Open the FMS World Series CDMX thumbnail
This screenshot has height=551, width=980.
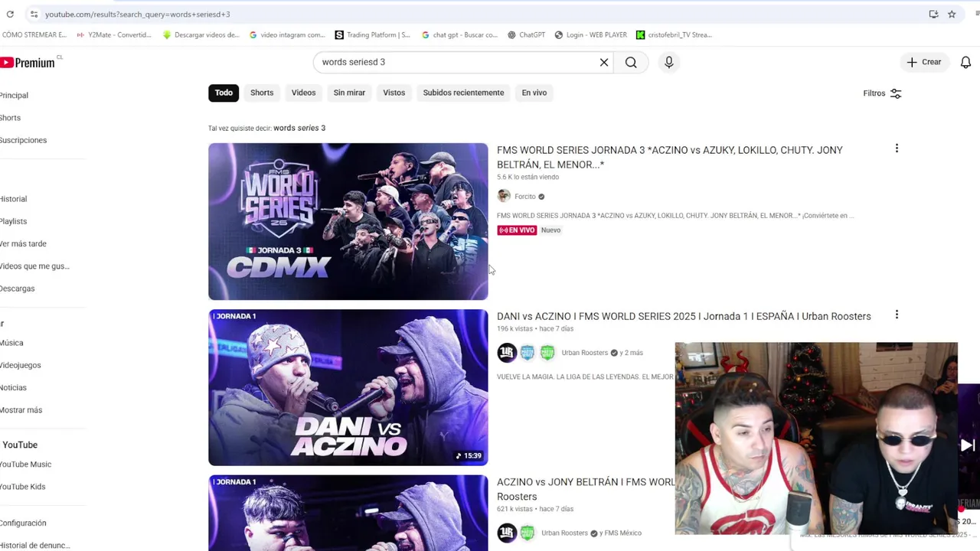point(348,221)
